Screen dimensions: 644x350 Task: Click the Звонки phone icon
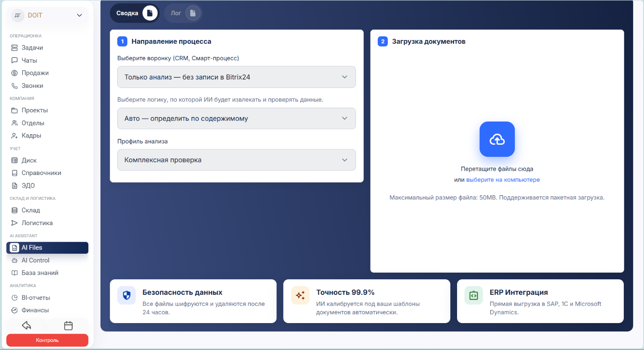click(x=14, y=85)
